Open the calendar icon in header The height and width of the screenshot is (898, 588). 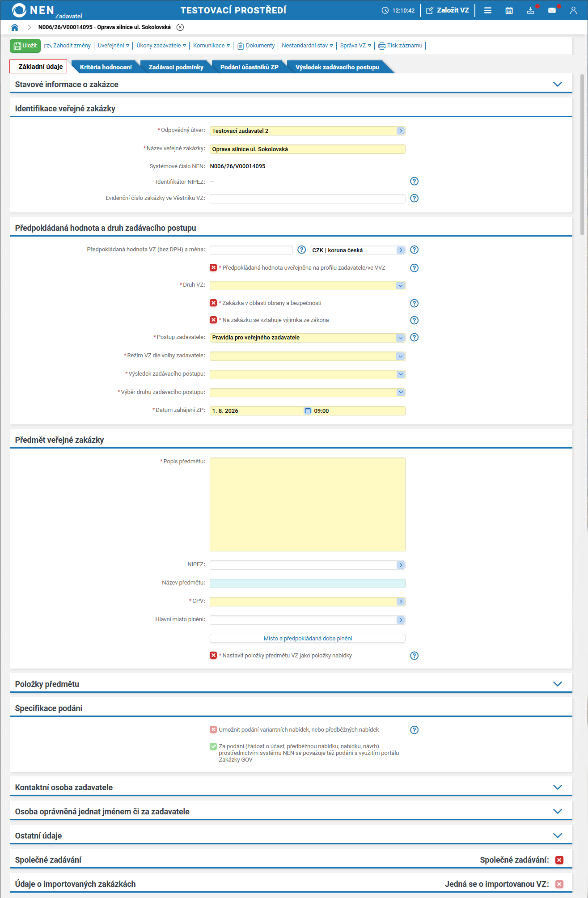[x=509, y=10]
